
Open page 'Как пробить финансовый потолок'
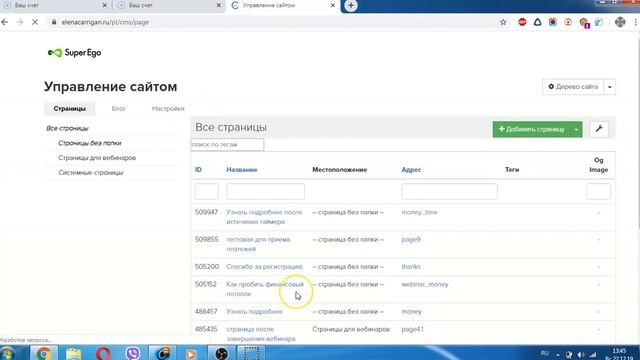pos(265,289)
